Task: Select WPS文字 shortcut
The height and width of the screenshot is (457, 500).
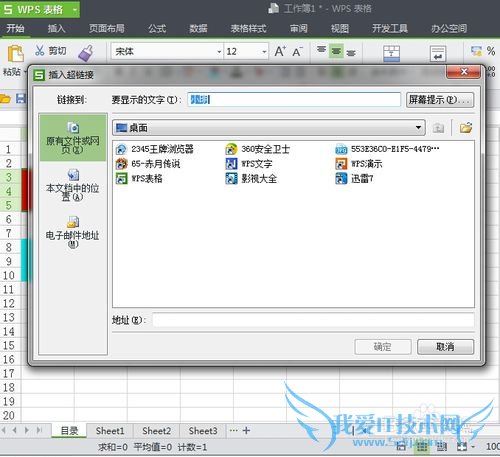Action: [x=249, y=164]
